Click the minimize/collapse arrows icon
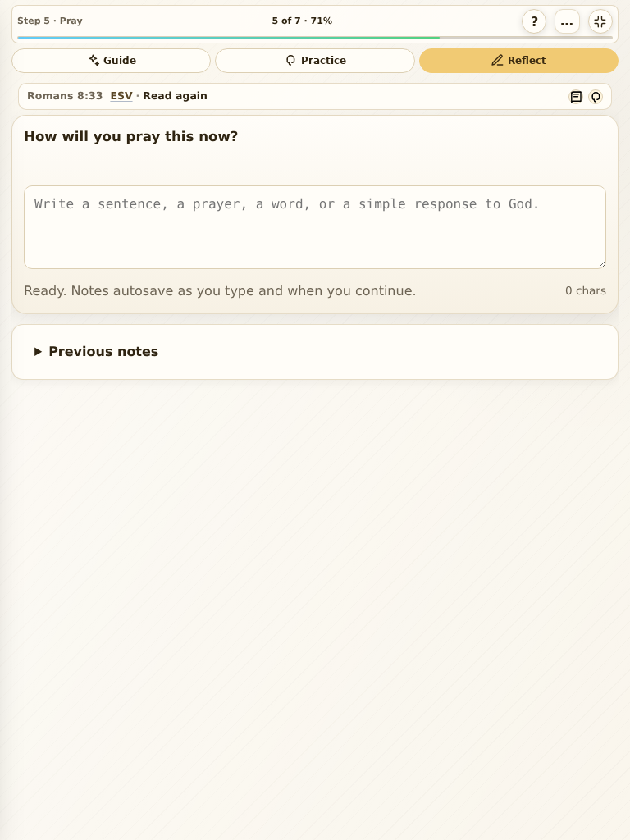630x840 pixels. 600,21
